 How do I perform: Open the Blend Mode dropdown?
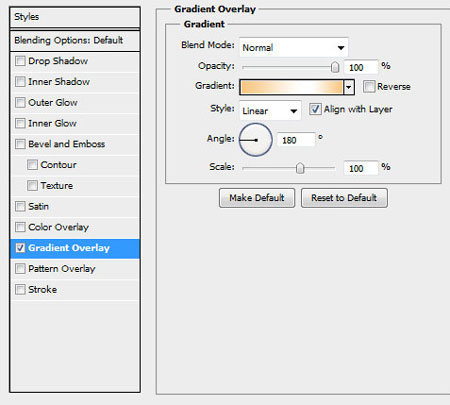pos(294,47)
